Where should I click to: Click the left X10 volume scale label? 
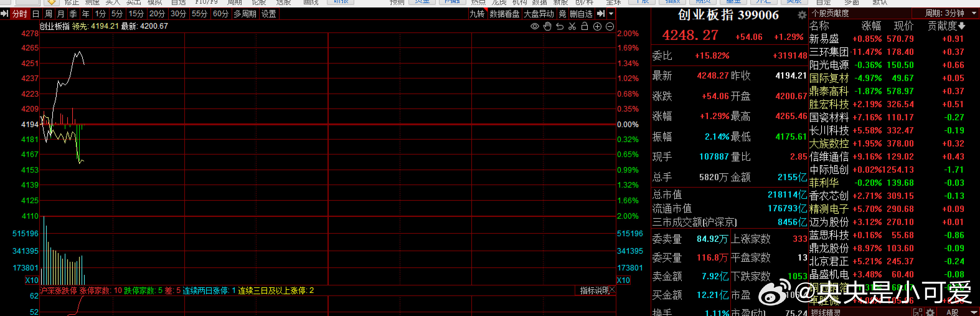pyautogui.click(x=31, y=280)
